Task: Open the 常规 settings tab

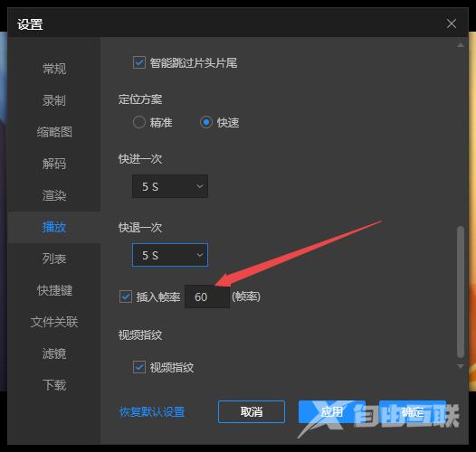Action: click(x=54, y=69)
